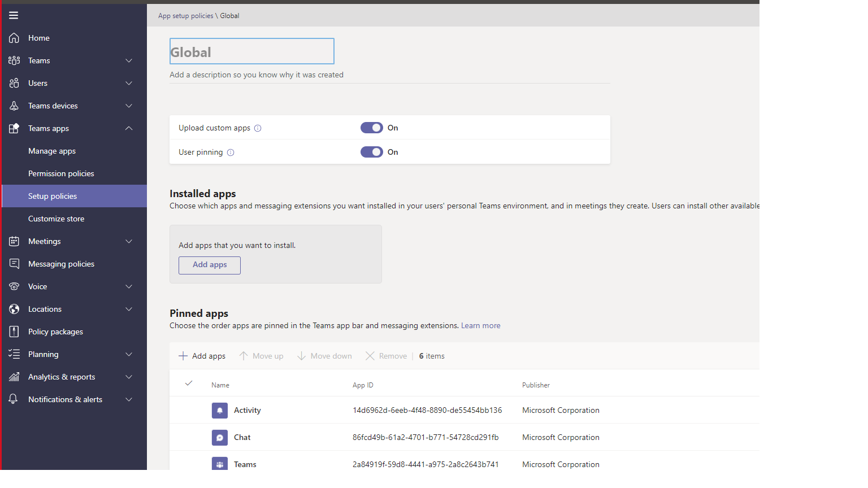
Task: Toggle User pinning switch off
Action: pyautogui.click(x=372, y=152)
